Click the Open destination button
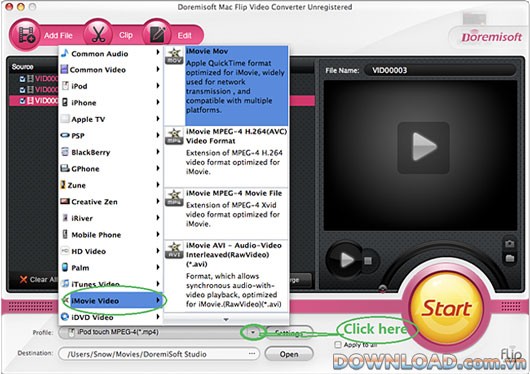This screenshot has height=374, width=530. (x=289, y=354)
